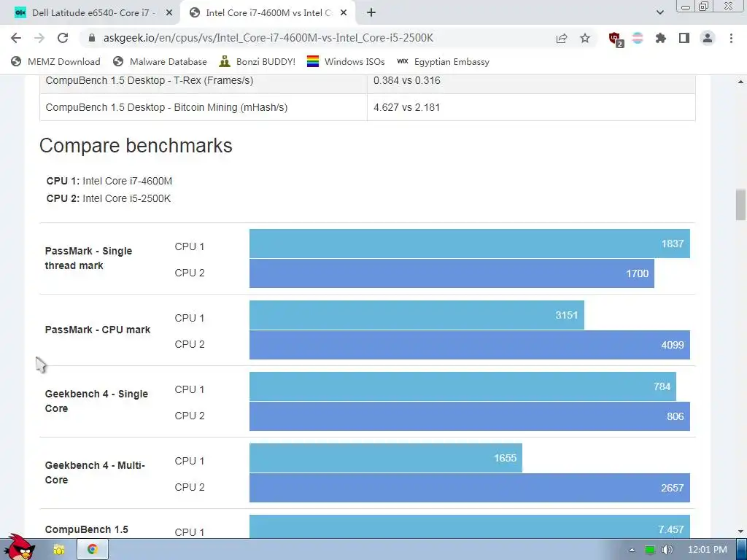Click the forward navigation arrow
Screen dimensions: 747x560
39,38
